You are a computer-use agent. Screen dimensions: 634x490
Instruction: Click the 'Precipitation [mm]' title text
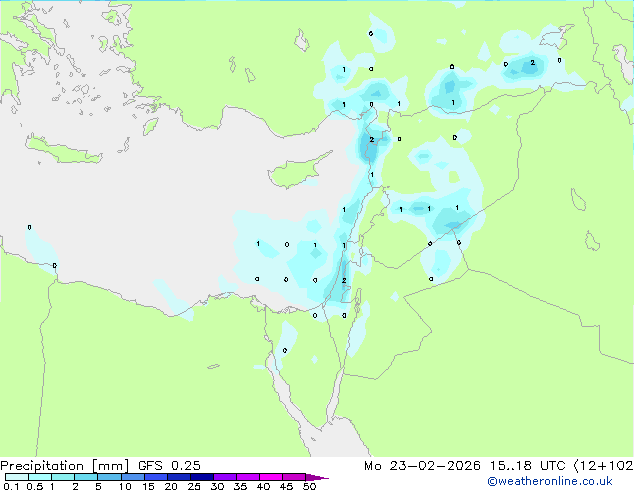[65, 466]
